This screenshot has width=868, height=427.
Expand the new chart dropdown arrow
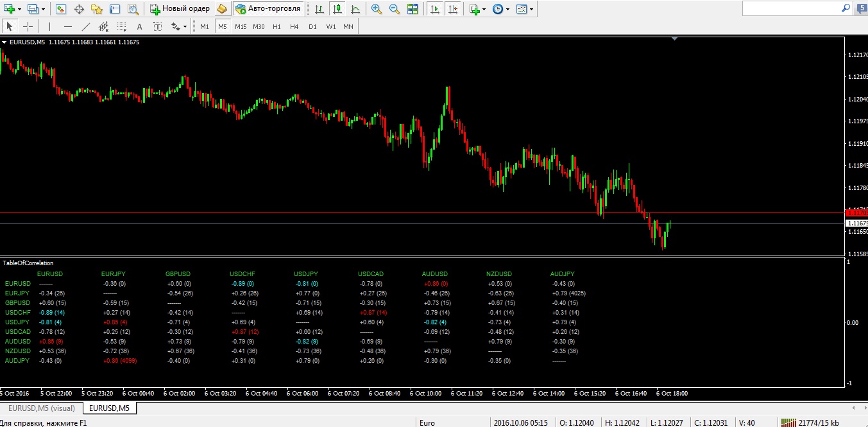click(20, 9)
